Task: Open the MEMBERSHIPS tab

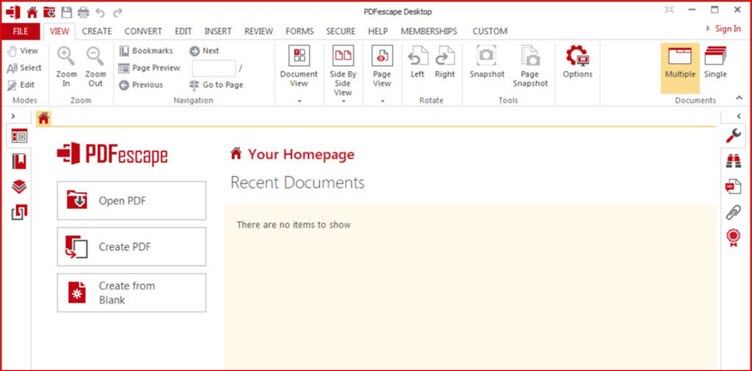Action: point(429,31)
